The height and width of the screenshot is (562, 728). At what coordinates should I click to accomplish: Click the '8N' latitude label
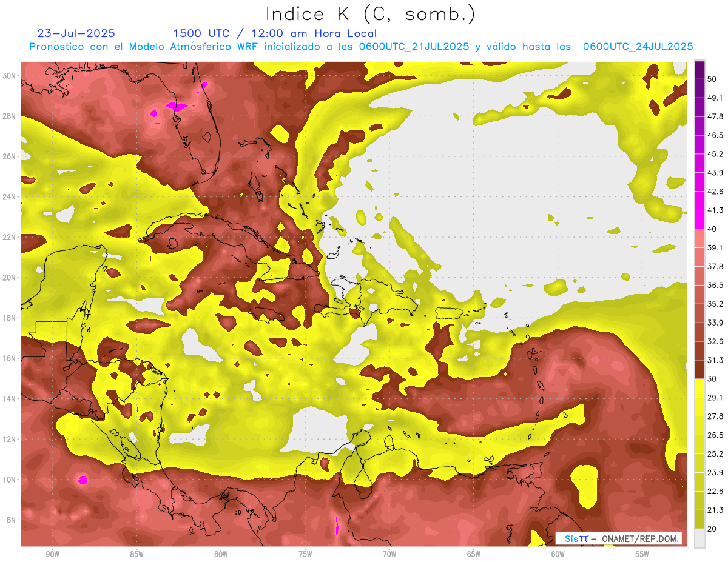[x=10, y=520]
